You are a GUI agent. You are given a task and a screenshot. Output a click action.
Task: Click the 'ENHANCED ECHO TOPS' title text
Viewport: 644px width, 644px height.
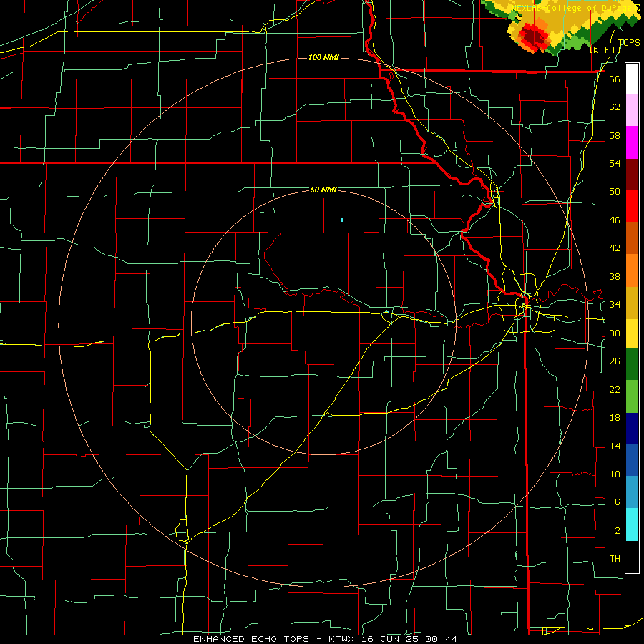coord(251,639)
